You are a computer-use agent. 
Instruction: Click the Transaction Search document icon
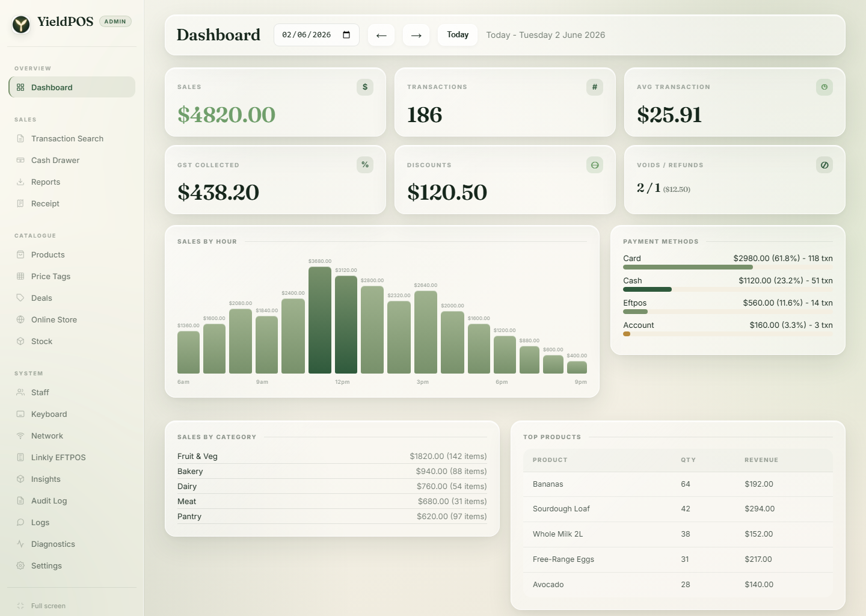pyautogui.click(x=20, y=138)
